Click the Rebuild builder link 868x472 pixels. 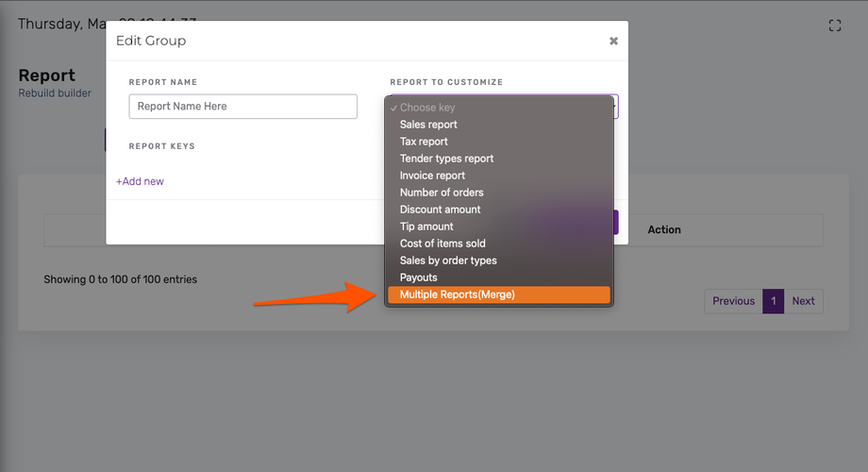(55, 93)
